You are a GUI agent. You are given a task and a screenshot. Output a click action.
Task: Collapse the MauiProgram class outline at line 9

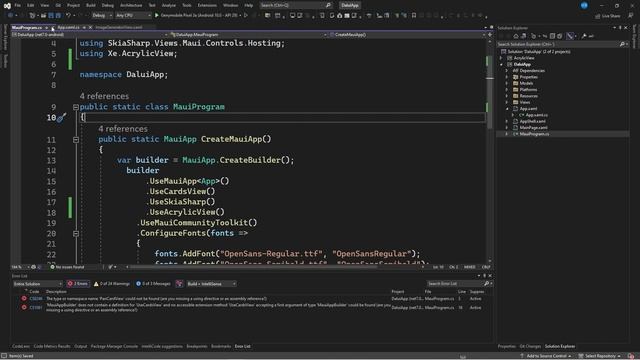pyautogui.click(x=76, y=107)
